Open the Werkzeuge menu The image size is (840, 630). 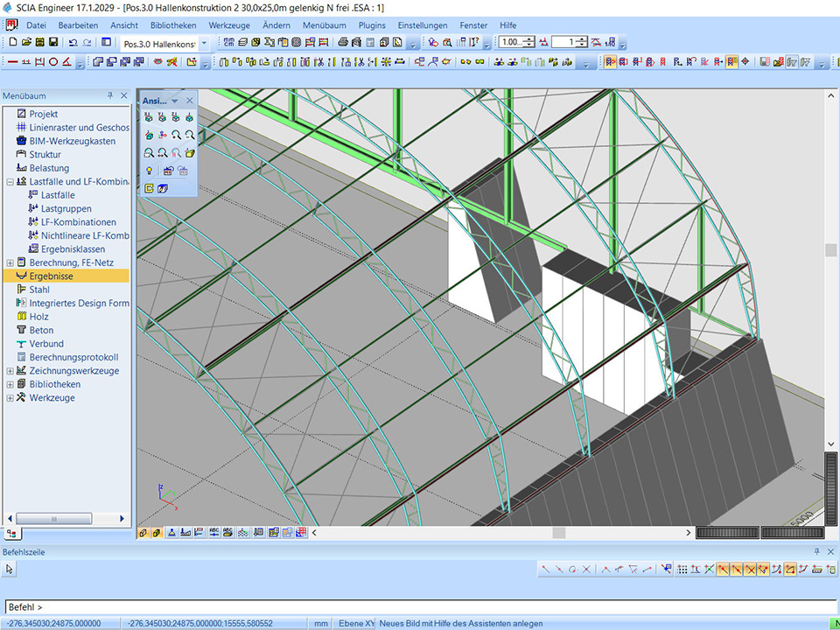point(229,25)
